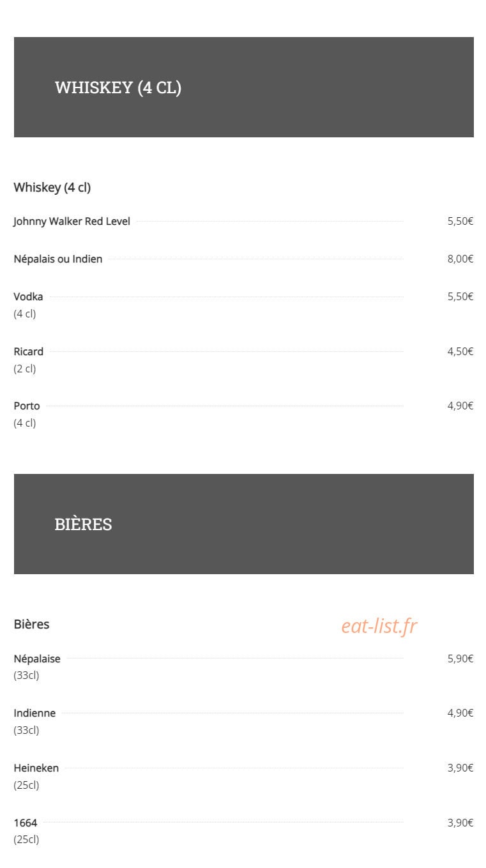The width and height of the screenshot is (486, 868).
Task: Click the Bières subsection heading
Action: 31,624
